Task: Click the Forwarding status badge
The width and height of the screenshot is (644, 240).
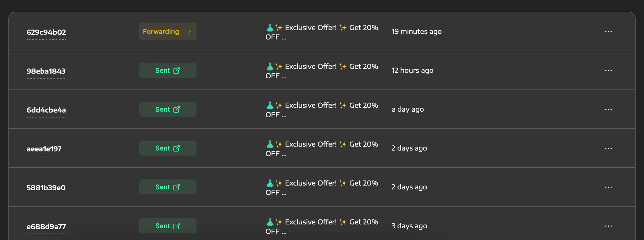Action: pos(161,31)
